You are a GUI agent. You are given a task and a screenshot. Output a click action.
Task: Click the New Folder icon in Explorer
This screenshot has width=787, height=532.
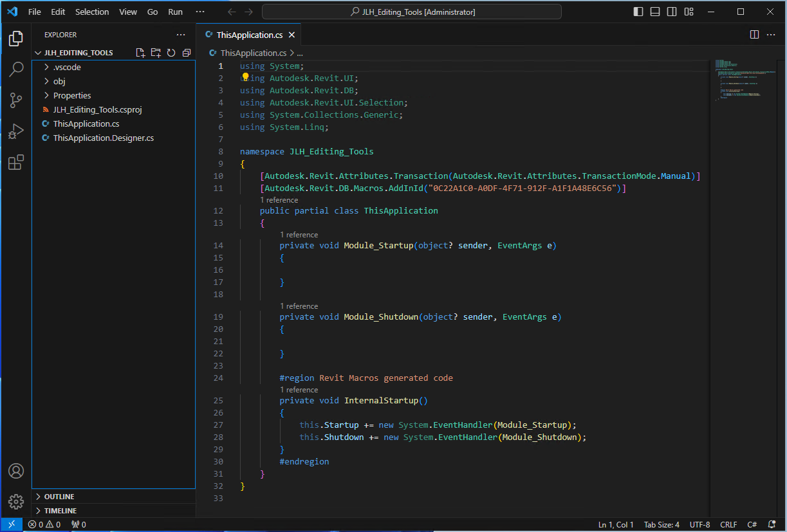click(156, 53)
